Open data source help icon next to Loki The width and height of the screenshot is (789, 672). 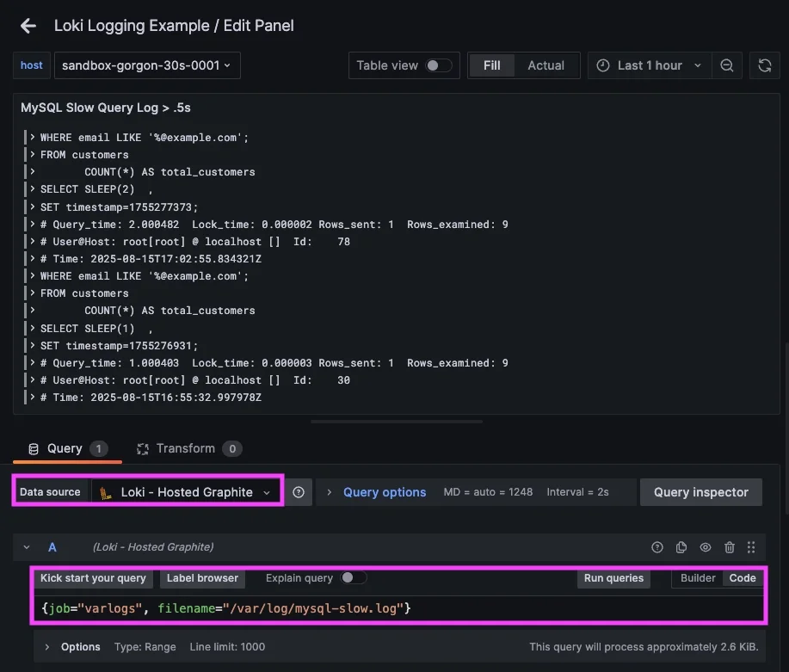tap(299, 492)
